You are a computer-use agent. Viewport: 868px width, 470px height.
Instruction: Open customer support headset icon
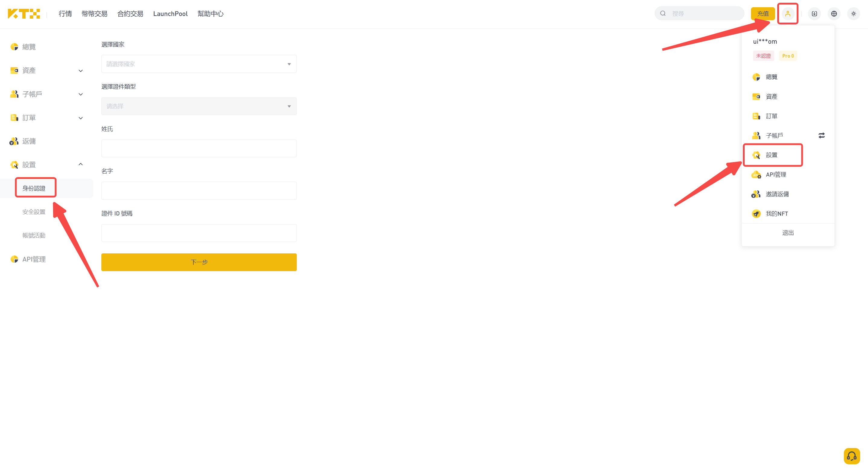click(851, 456)
